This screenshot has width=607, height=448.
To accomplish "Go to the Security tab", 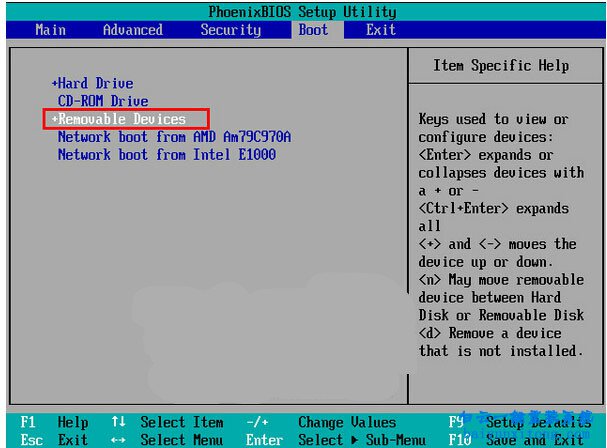I will point(230,30).
